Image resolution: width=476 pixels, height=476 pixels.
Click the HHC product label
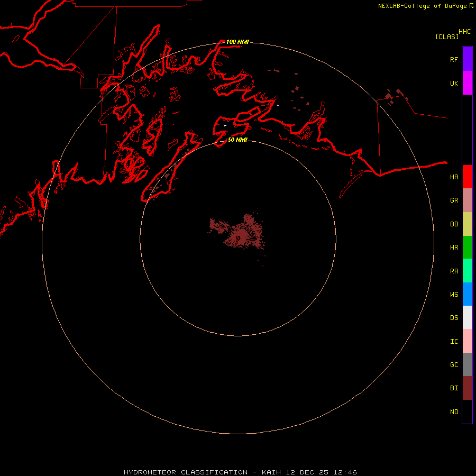464,32
